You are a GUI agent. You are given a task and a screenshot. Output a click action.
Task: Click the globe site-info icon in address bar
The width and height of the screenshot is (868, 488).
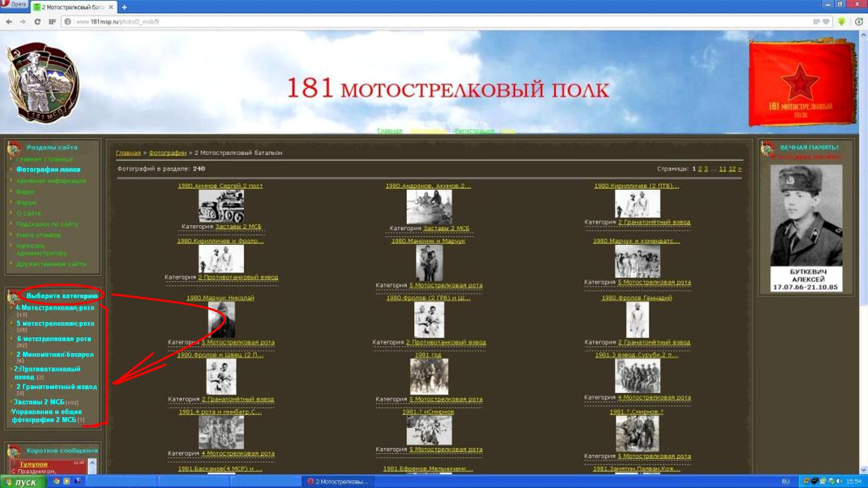coord(67,21)
